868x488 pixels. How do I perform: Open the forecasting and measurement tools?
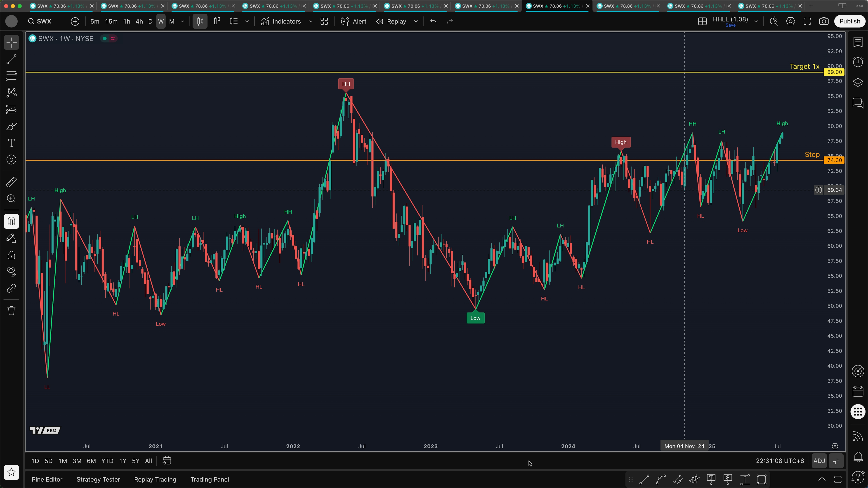coord(12,109)
